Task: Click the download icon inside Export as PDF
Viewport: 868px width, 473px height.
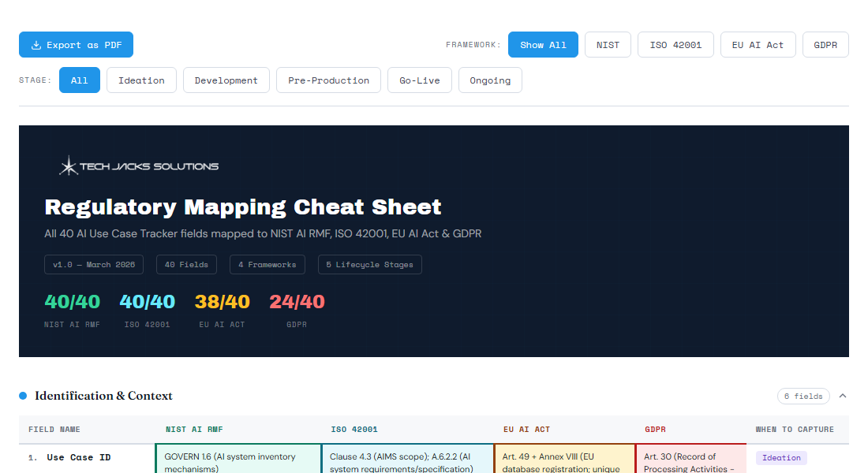Action: coord(35,44)
